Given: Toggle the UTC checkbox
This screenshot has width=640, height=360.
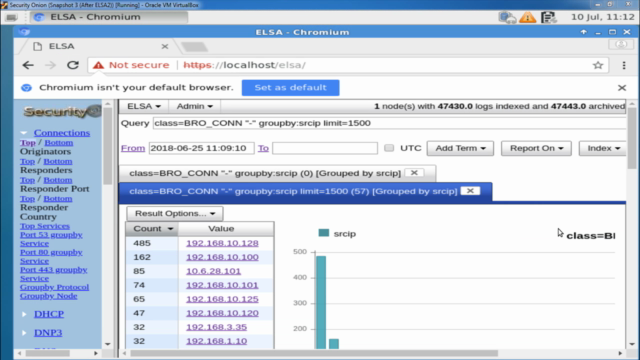Looking at the screenshot, I should click(389, 148).
